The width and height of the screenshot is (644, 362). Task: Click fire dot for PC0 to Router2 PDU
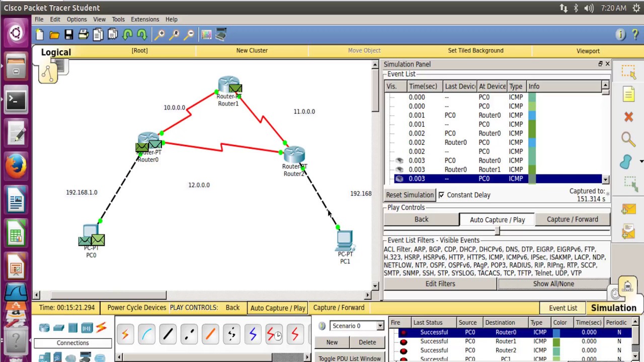pos(403,350)
